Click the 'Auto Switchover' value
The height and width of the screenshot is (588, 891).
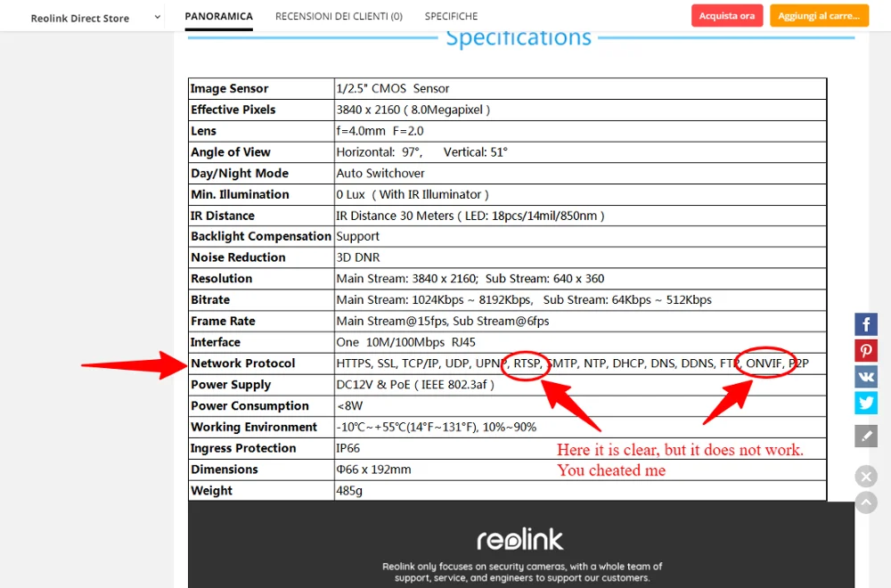tap(380, 173)
